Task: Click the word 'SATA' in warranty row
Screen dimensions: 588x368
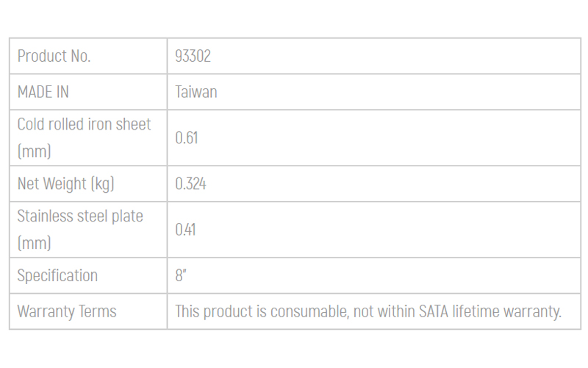Action: (x=434, y=311)
